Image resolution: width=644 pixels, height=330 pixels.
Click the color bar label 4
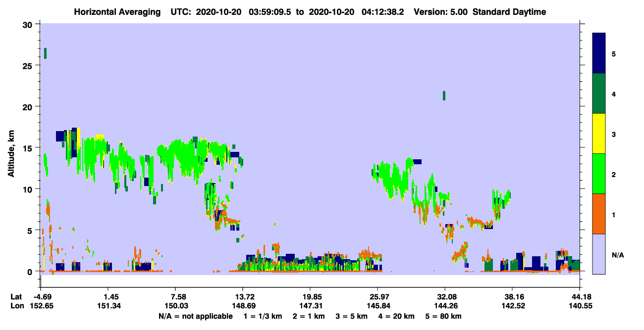point(614,94)
